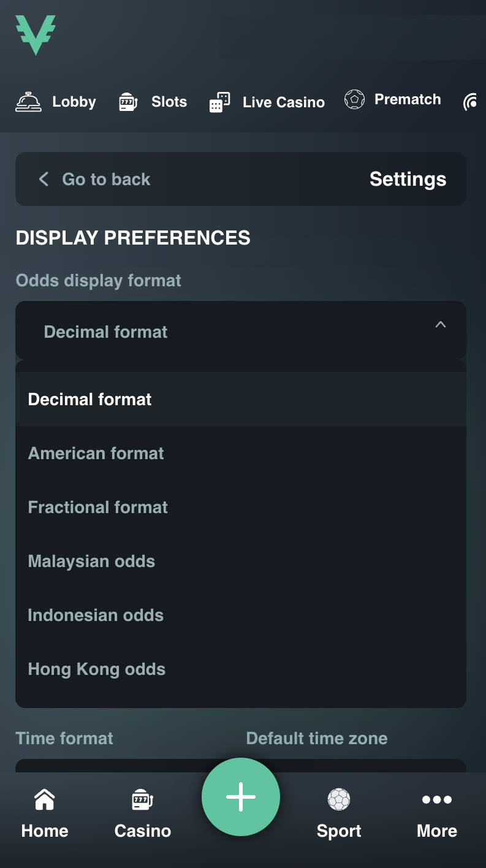
Task: Open the More three-dots menu
Action: 437,799
